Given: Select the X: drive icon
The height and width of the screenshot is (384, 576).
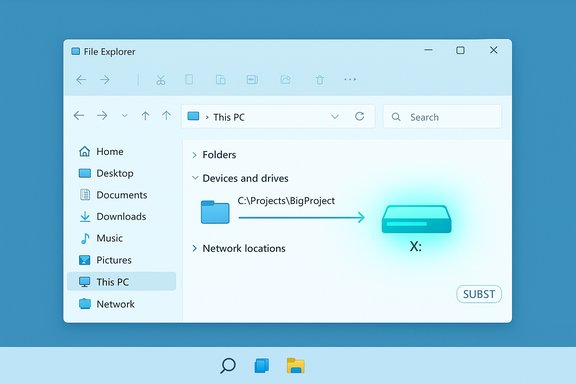Looking at the screenshot, I should coord(416,219).
